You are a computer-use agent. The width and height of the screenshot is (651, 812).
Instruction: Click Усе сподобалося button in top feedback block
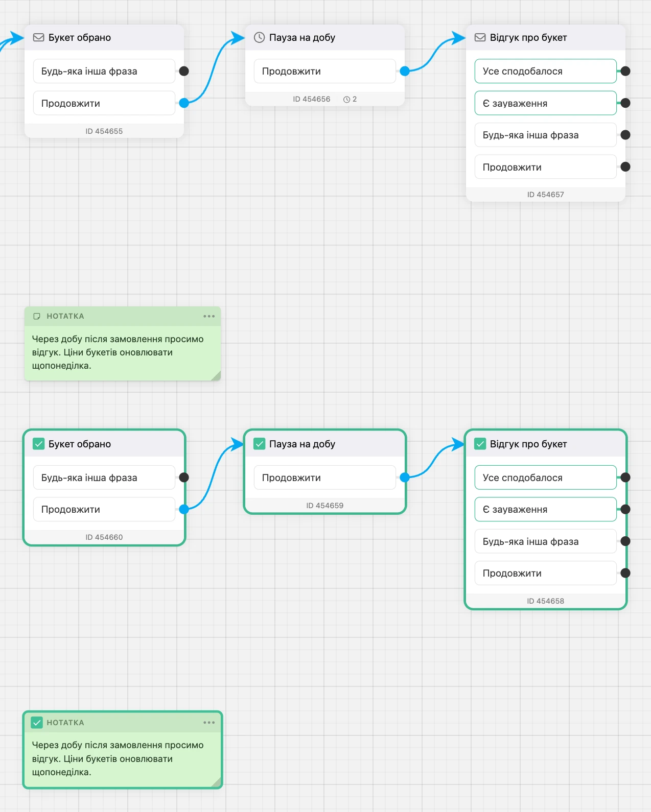click(x=545, y=71)
